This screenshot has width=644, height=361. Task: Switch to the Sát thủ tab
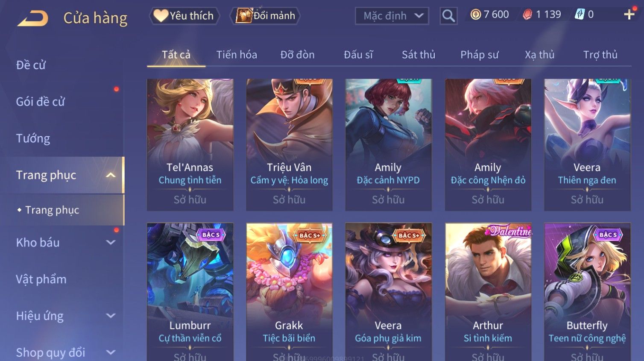click(418, 55)
